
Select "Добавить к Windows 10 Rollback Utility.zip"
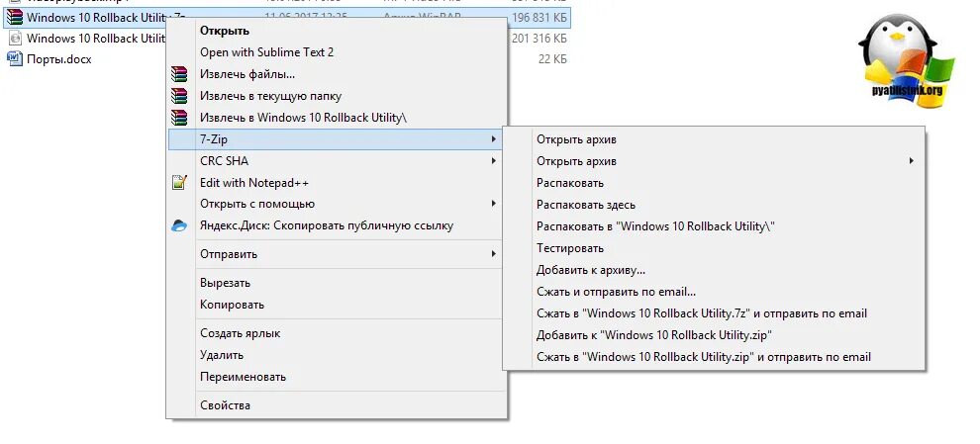click(714, 335)
